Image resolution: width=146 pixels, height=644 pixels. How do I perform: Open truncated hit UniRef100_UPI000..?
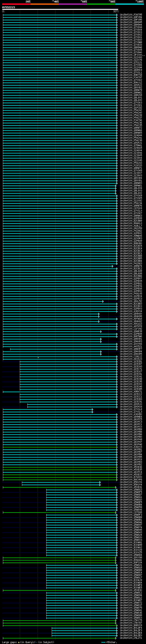pos(132,55)
